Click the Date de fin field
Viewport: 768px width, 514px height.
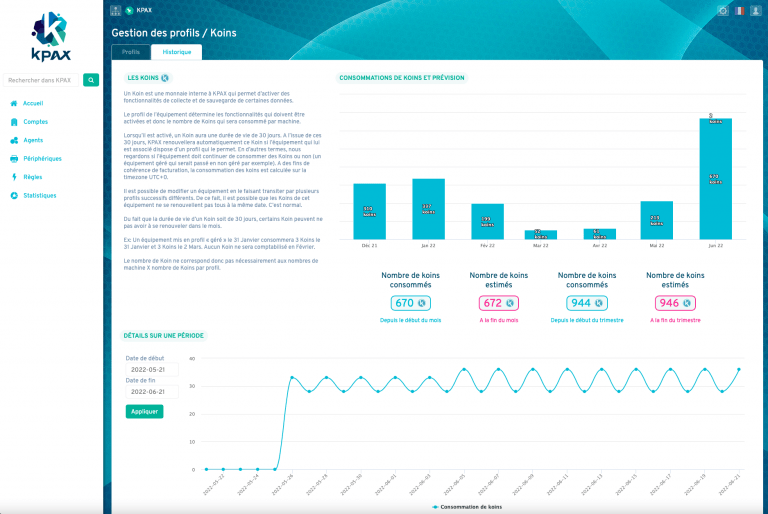151,393
